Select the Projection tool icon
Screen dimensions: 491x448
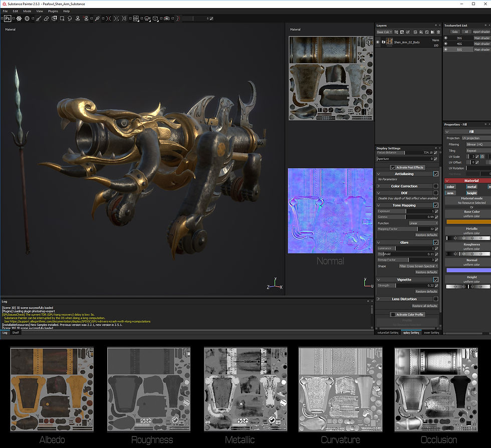54,19
